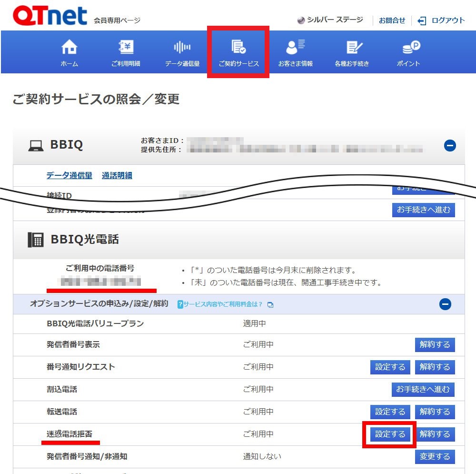Screen dimensions: 476x474
Task: Click 設定する for 転送電話
Action: pos(390,412)
